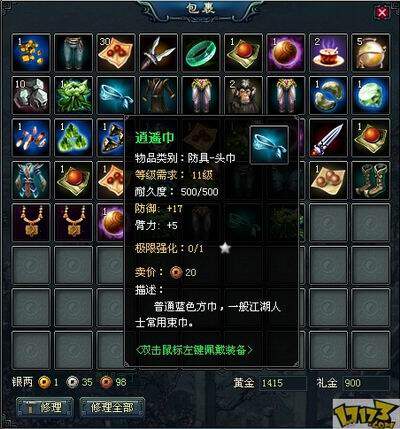Click the stack of ten silver ore
This screenshot has height=429, width=400.
pos(31,95)
